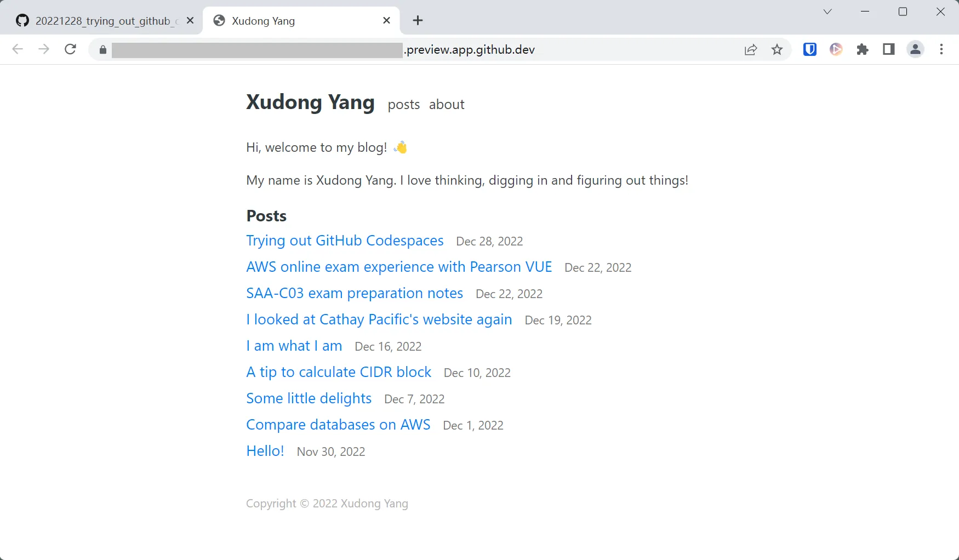Click the share this page icon
The image size is (959, 560).
pos(750,49)
